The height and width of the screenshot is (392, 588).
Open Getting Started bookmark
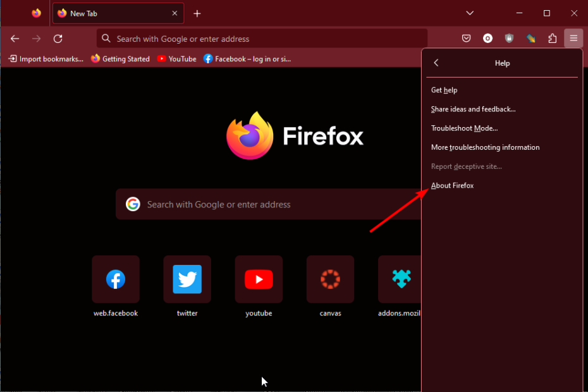pyautogui.click(x=120, y=59)
